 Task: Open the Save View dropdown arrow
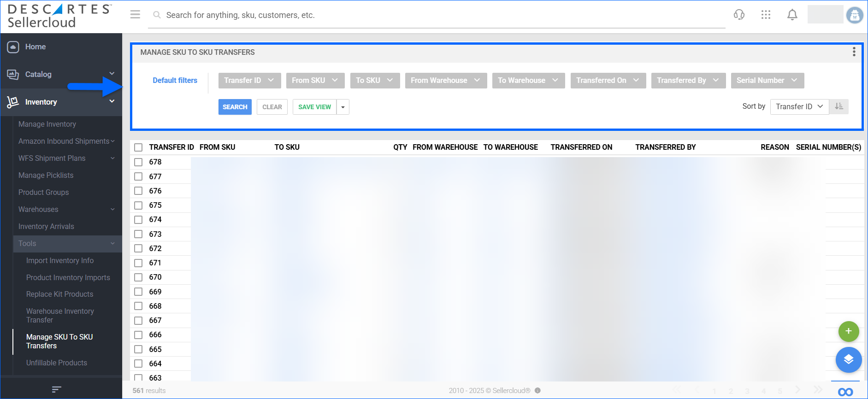[343, 107]
